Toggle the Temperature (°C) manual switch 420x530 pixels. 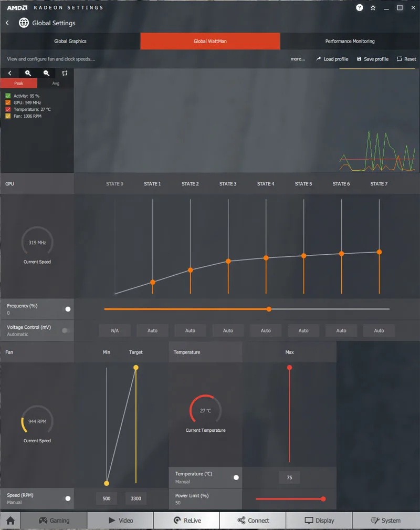click(x=235, y=477)
